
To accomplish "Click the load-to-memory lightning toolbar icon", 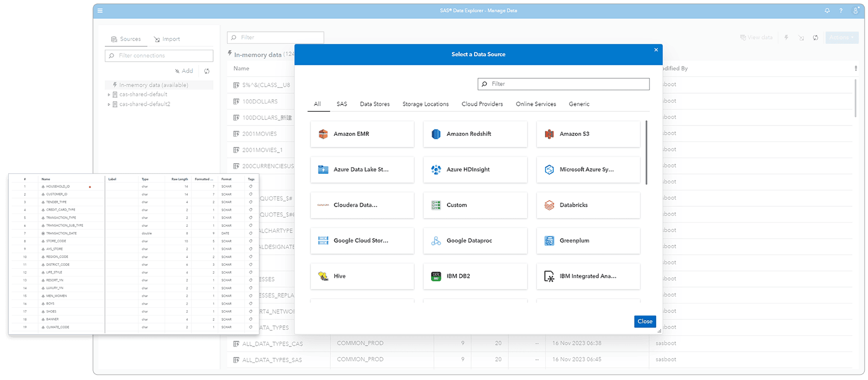I will [x=787, y=37].
